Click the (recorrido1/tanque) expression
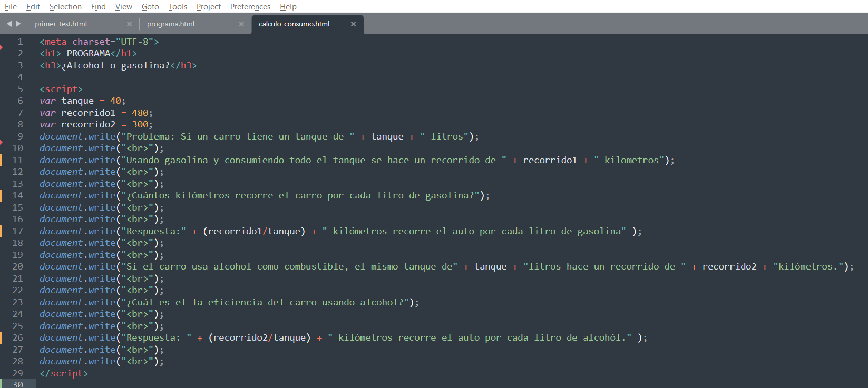This screenshot has width=868, height=388. click(x=254, y=231)
